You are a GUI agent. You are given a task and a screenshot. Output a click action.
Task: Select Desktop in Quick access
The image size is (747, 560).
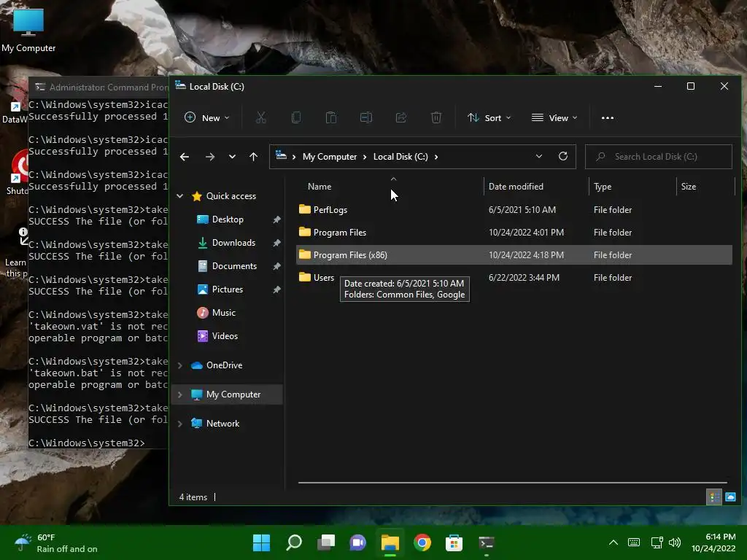(x=228, y=219)
